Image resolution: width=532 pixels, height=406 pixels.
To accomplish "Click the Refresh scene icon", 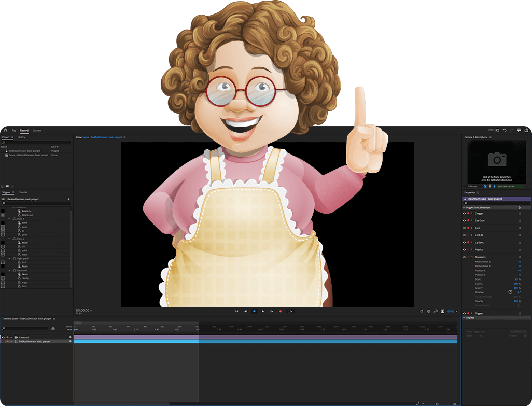I will [x=422, y=311].
